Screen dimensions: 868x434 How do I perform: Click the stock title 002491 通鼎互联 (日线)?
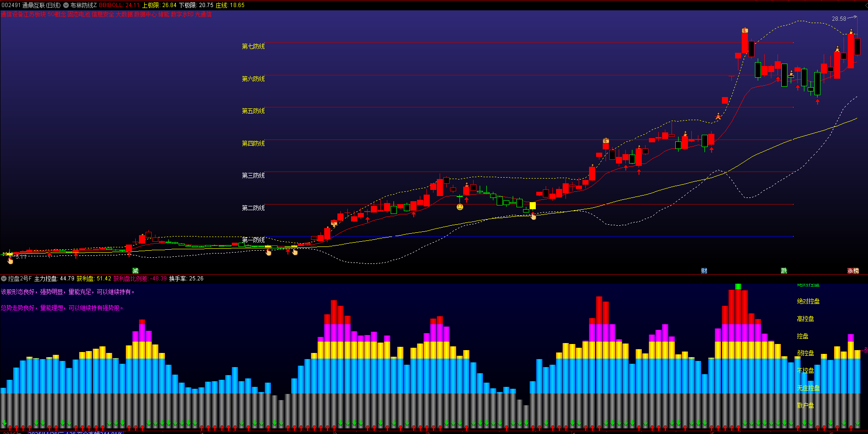(31, 5)
